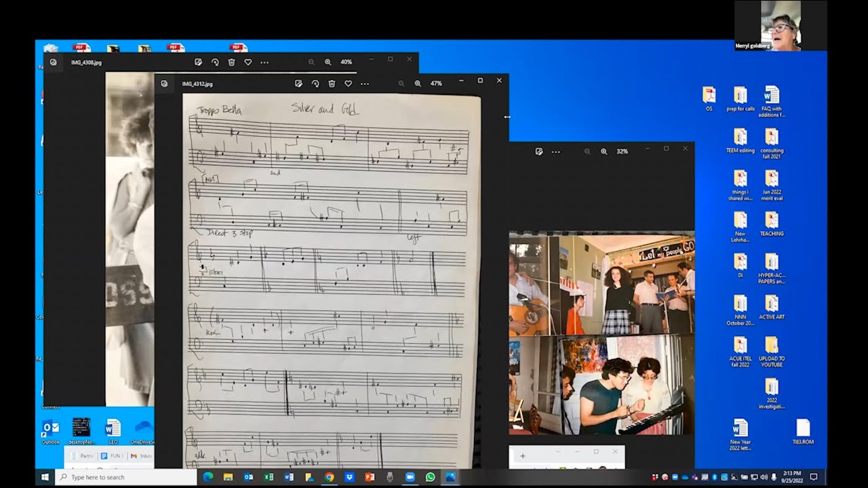Open the See more menu in IMG_4312.jpg window
The width and height of the screenshot is (868, 488).
click(365, 83)
